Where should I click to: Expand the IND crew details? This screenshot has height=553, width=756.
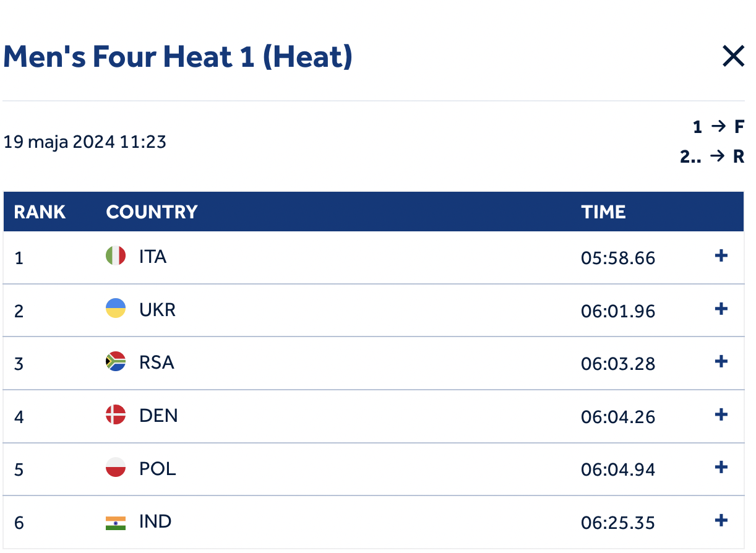[721, 521]
